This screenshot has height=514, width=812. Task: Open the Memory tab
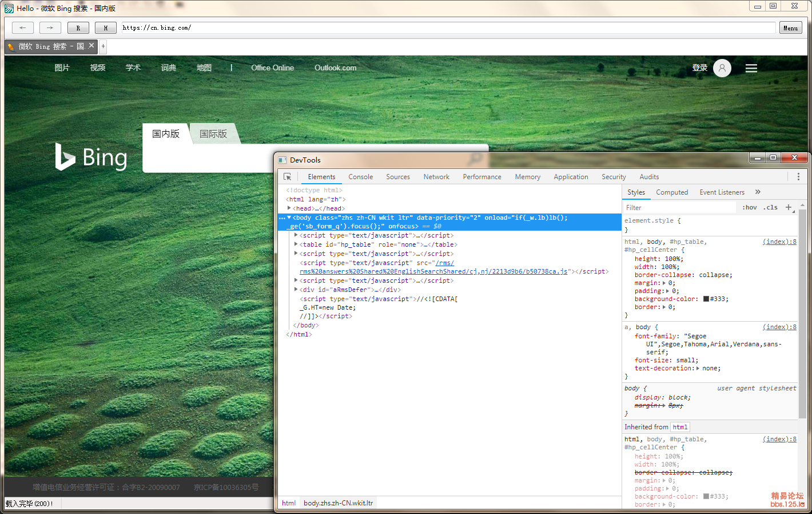click(527, 177)
